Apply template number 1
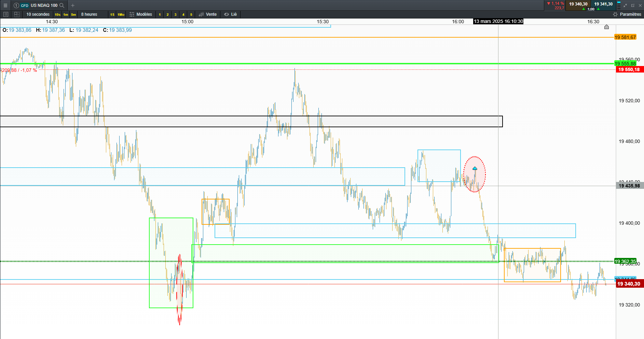Viewport: 644px width, 339px height. tap(160, 14)
